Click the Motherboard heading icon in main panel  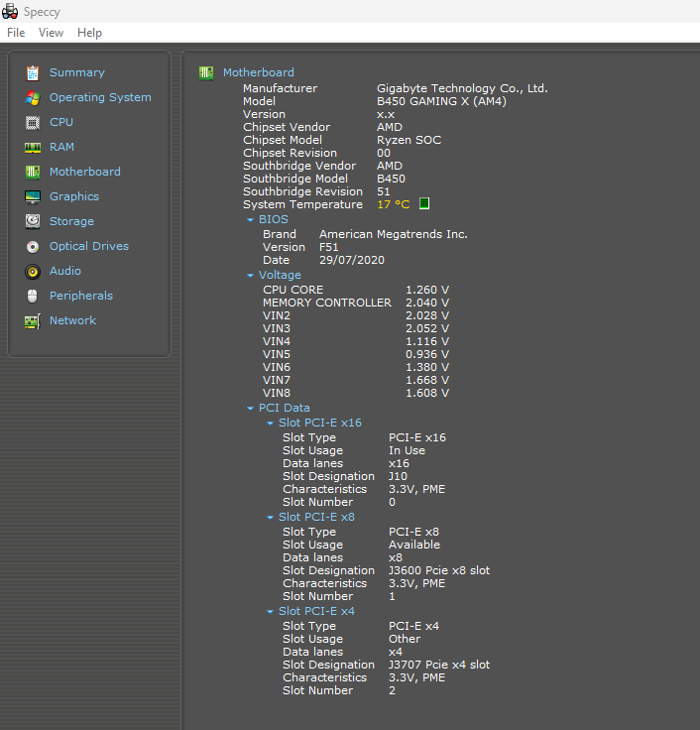(206, 72)
